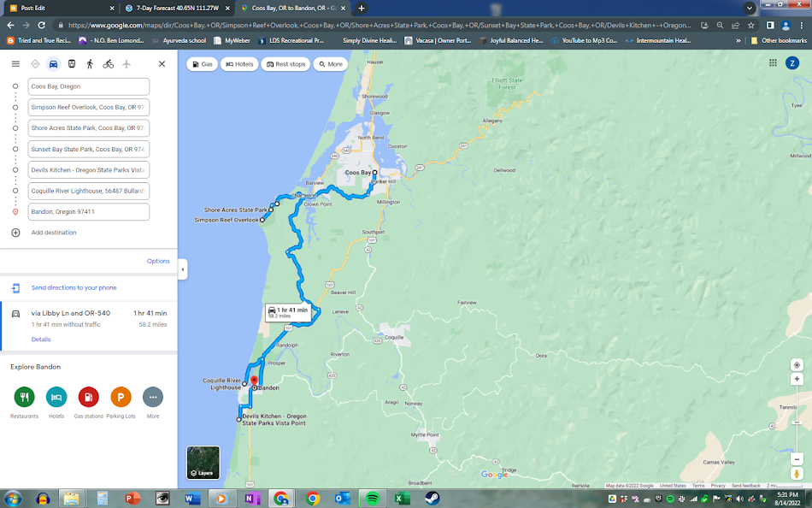This screenshot has width=812, height=508.
Task: Open the tab search dropdown arrow
Action: click(x=750, y=8)
